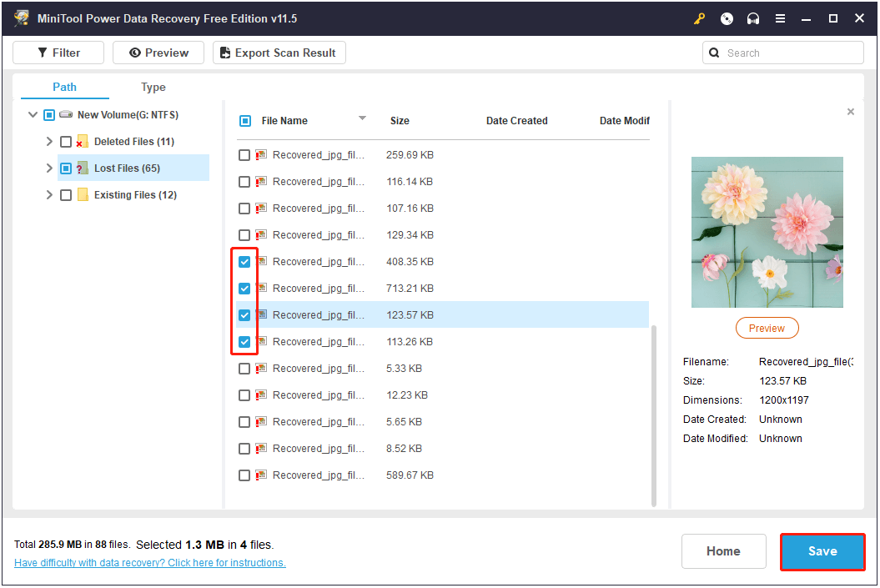Screen dimensions: 880x588
Task: Click the file icon for 589.67 KB row
Action: point(261,475)
